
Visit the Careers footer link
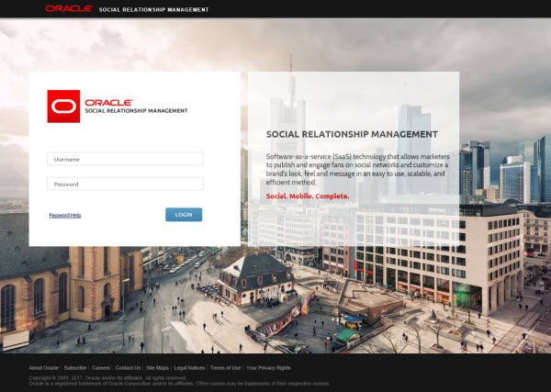pos(101,367)
